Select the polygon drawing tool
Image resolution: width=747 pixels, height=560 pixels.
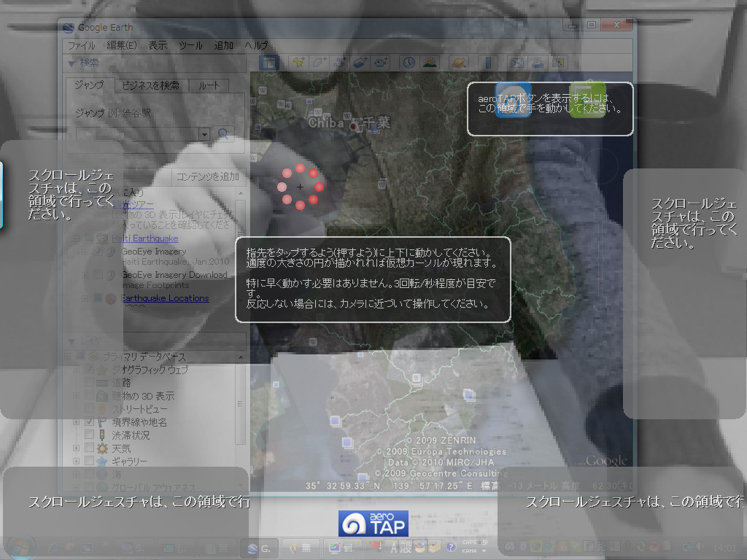tap(317, 63)
